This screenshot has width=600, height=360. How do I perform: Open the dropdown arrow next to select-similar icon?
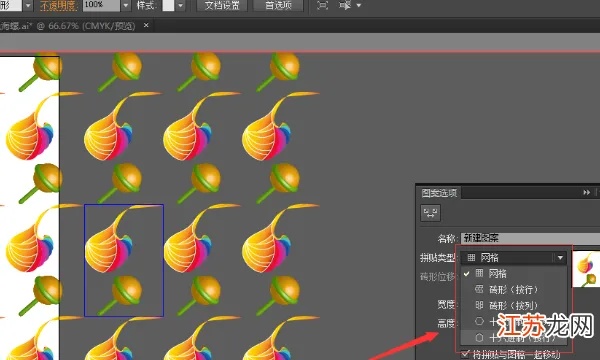tap(359, 5)
